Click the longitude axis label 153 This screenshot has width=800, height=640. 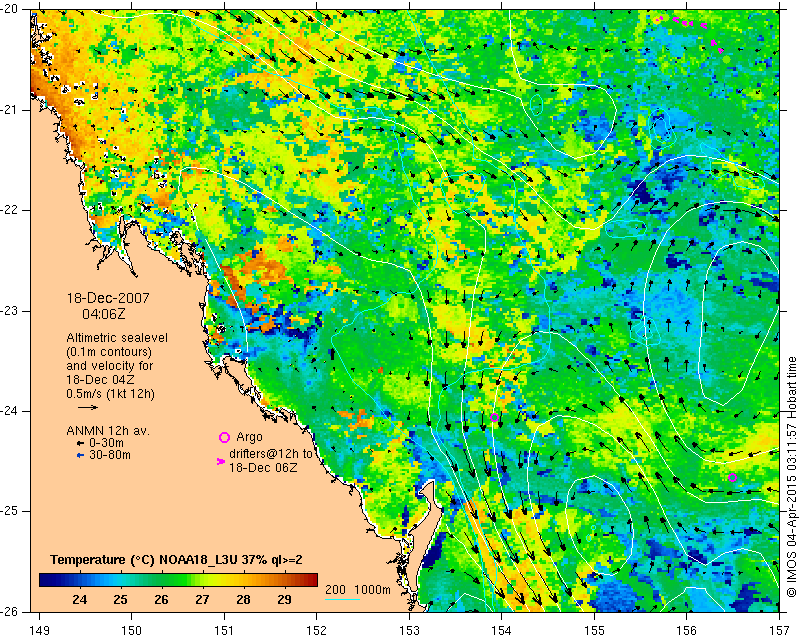coord(409,631)
